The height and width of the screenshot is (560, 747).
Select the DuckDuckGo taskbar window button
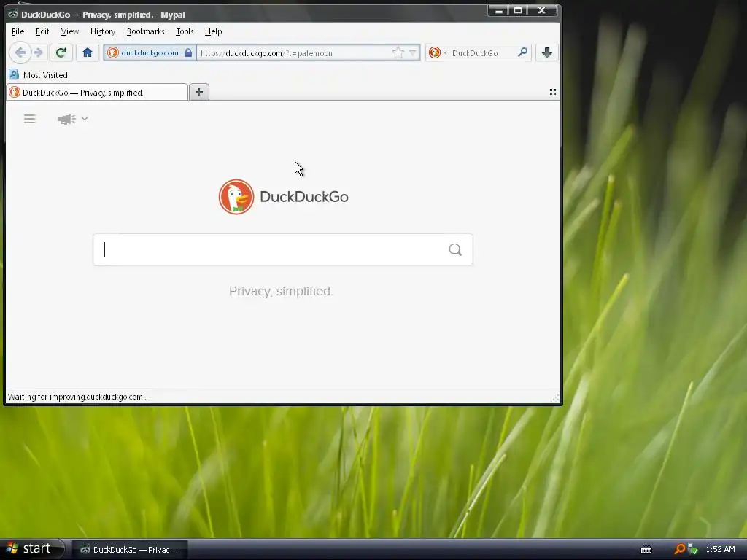point(130,550)
